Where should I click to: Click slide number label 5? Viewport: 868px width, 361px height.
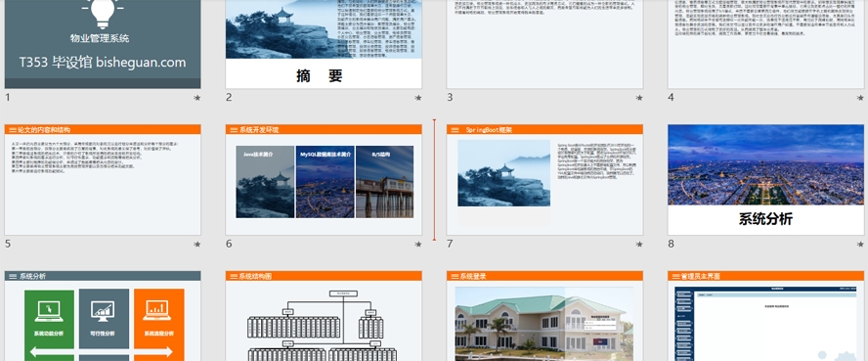[7, 245]
